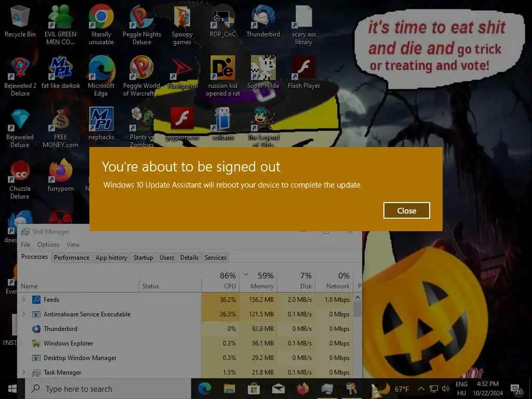532x399 pixels.
Task: Launch Plants vs Zombies shortcut
Action: (x=142, y=127)
